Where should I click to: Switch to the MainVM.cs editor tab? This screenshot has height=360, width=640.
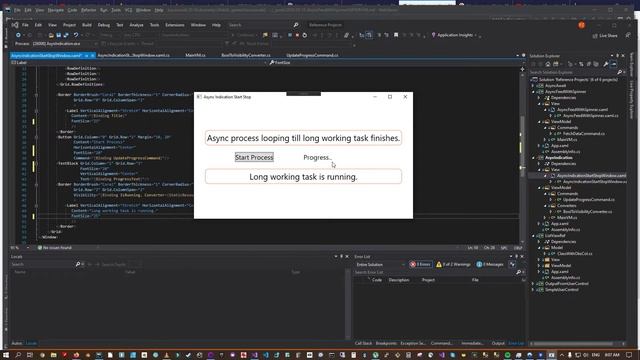point(195,55)
